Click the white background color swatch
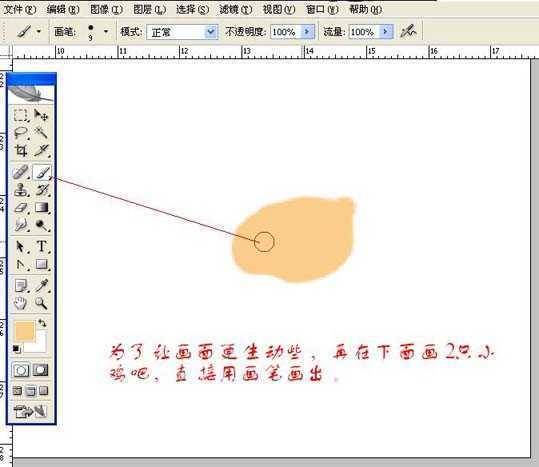This screenshot has width=539, height=467. 40,345
